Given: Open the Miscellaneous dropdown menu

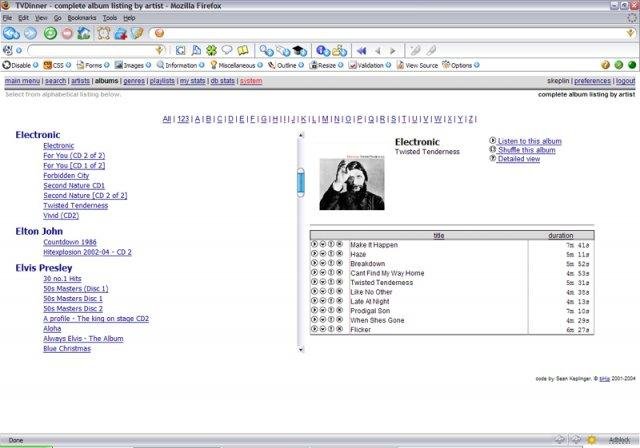Looking at the screenshot, I should click(236, 65).
